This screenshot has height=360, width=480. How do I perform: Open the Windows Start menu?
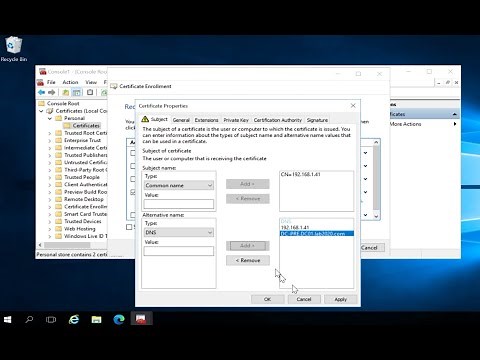point(8,320)
